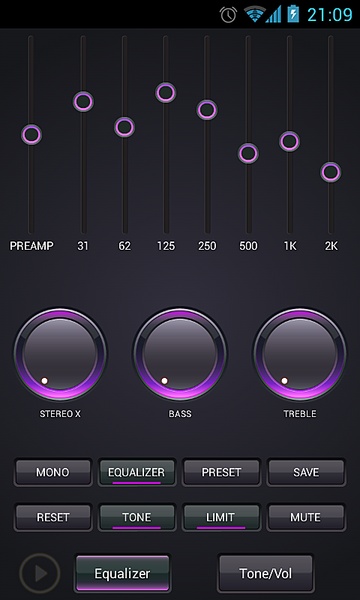Click the BASS rotary knob
The image size is (360, 600).
(x=180, y=354)
